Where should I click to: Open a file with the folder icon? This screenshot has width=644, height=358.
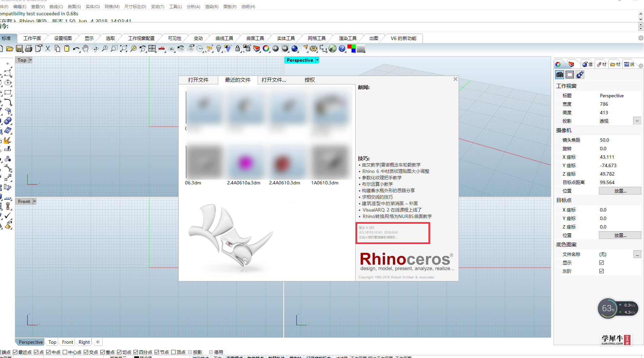[x=10, y=49]
